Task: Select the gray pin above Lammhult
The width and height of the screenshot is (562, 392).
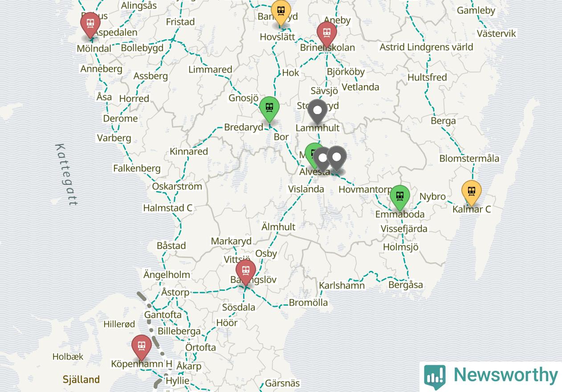Action: [x=317, y=111]
